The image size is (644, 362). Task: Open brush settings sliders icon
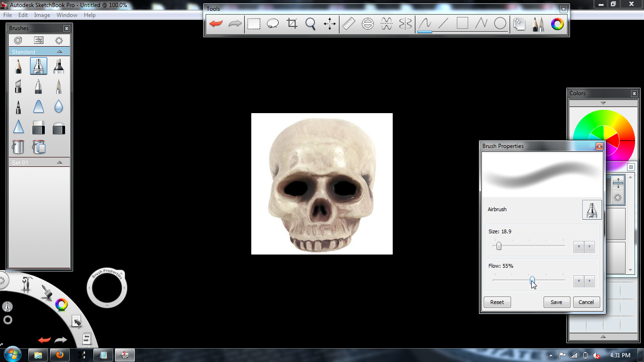coord(39,41)
